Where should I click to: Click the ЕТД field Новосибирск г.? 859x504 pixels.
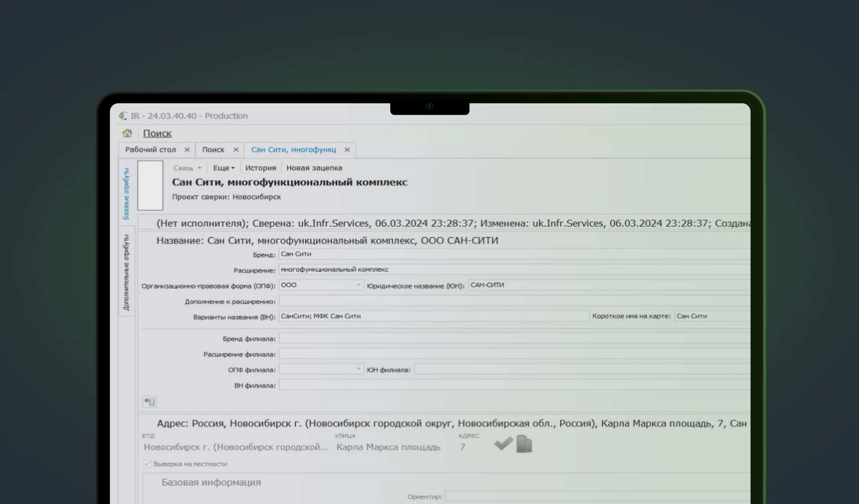(235, 447)
